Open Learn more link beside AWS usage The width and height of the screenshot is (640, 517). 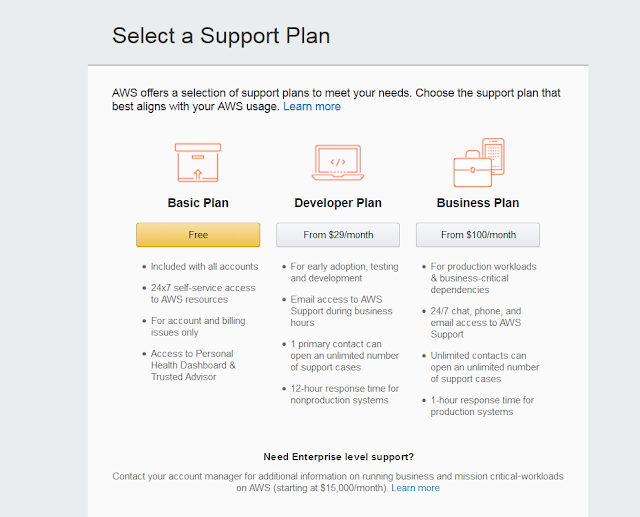tap(311, 106)
